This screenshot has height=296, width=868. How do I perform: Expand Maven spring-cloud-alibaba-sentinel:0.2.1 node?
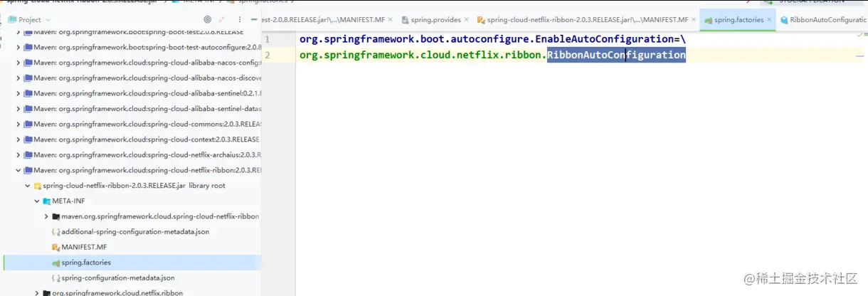coord(18,93)
